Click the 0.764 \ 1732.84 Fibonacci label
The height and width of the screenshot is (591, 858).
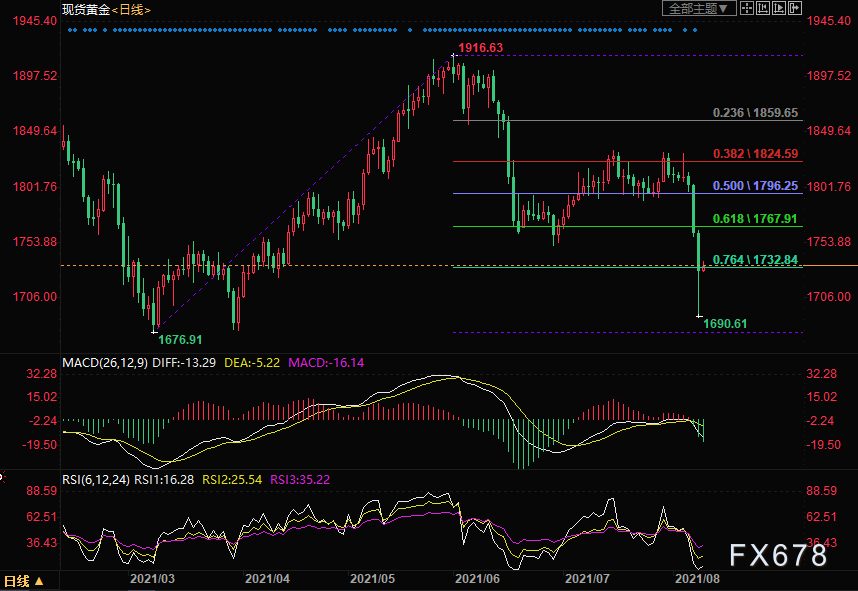(x=755, y=260)
